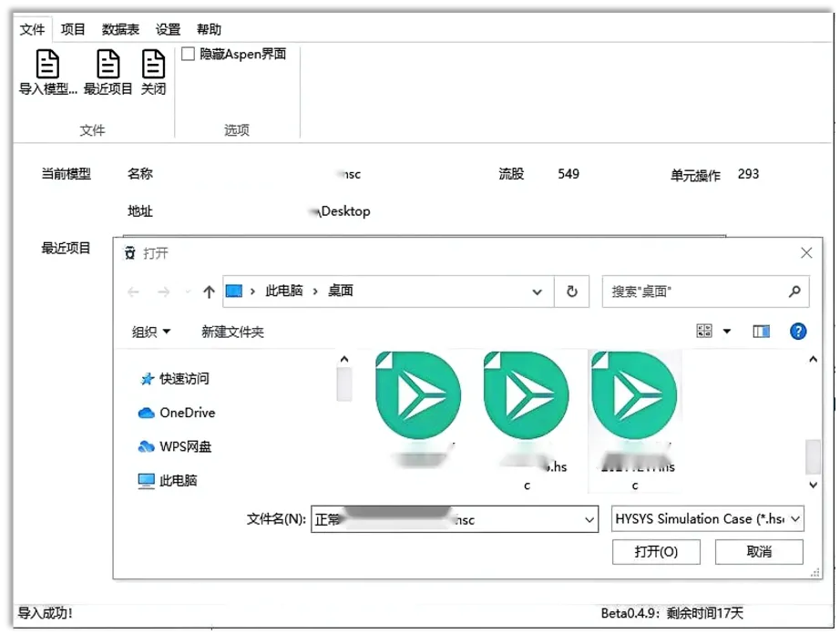
Task: Open the 数据表 menu tab
Action: [x=120, y=29]
